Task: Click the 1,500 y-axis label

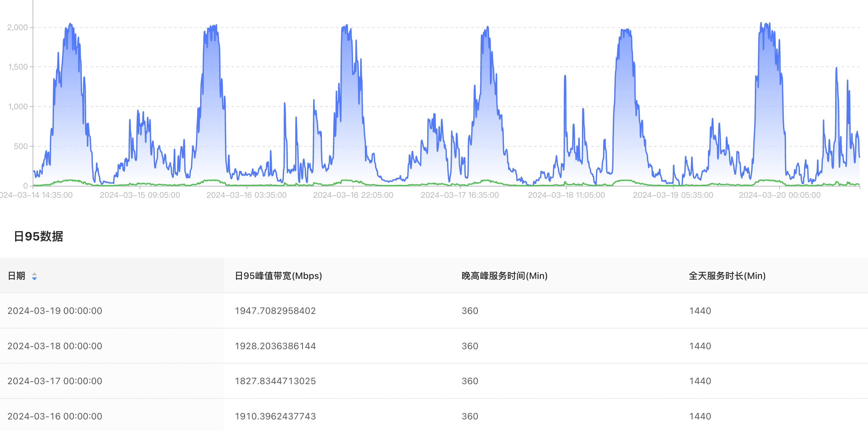Action: point(18,67)
